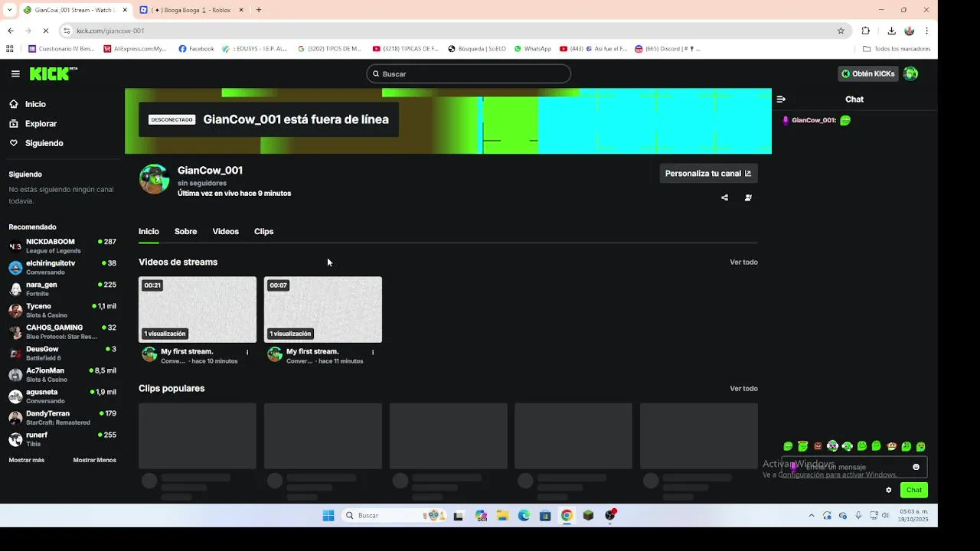This screenshot has height=551, width=980.
Task: Bookmark this page with the star icon
Action: [x=841, y=31]
